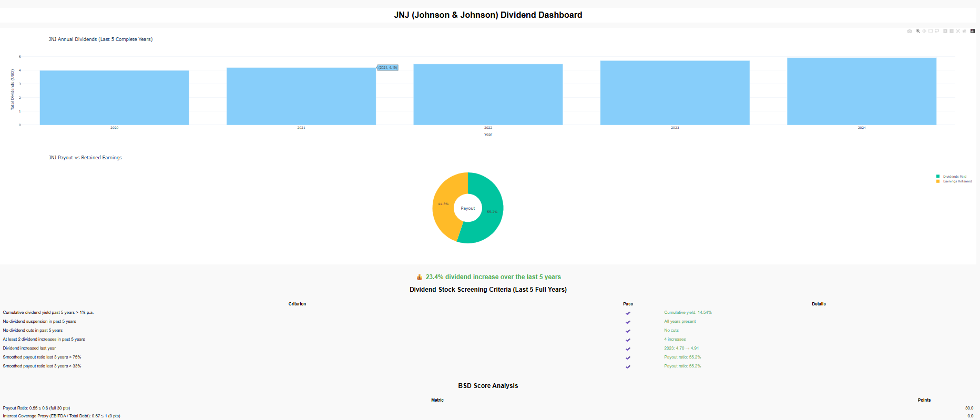Screen dimensions: 980x420
Task: Download plot as PNG camera icon
Action: [910, 31]
